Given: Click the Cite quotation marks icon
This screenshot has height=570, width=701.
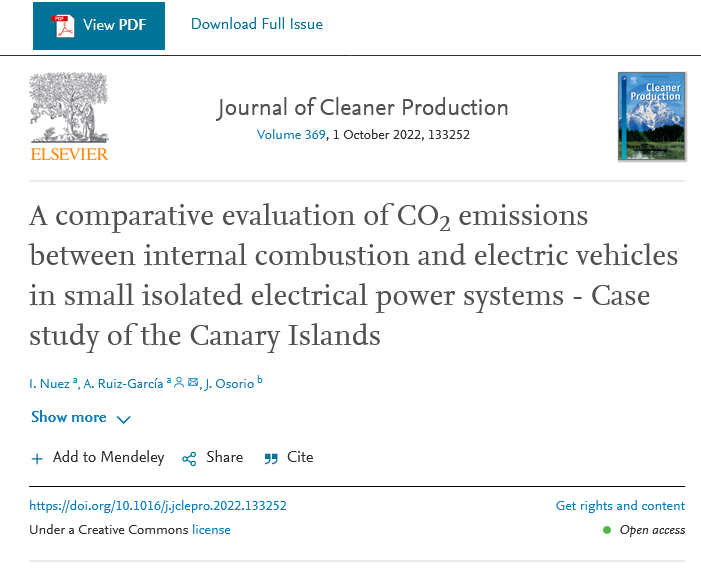Looking at the screenshot, I should coord(271,458).
